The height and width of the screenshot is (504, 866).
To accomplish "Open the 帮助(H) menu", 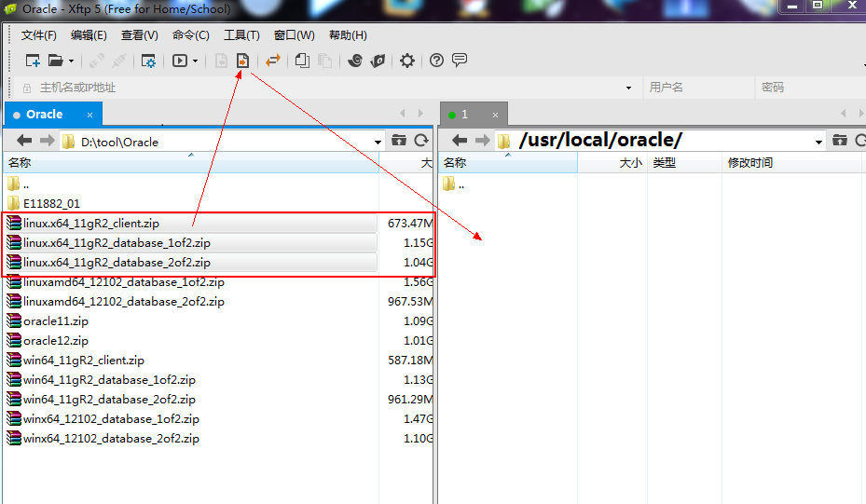I will (x=348, y=35).
